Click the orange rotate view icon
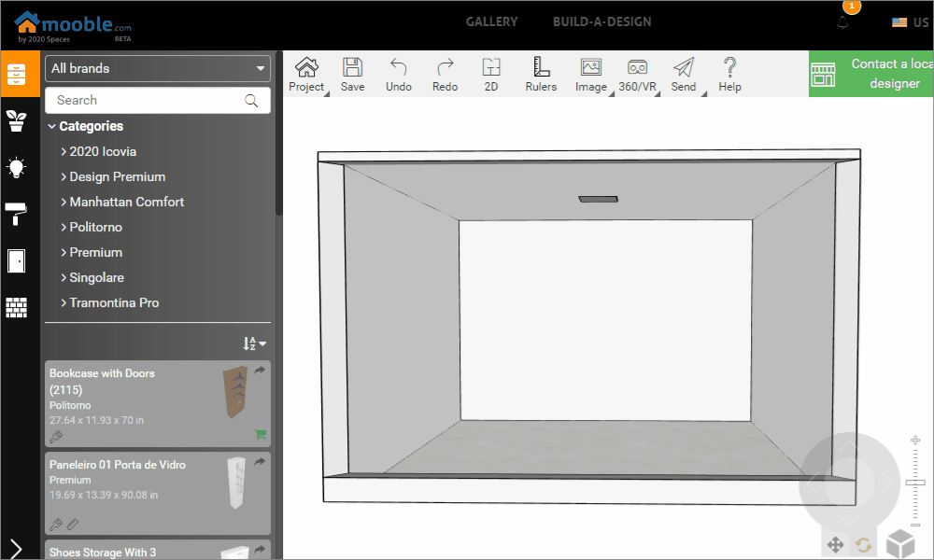 (x=864, y=544)
